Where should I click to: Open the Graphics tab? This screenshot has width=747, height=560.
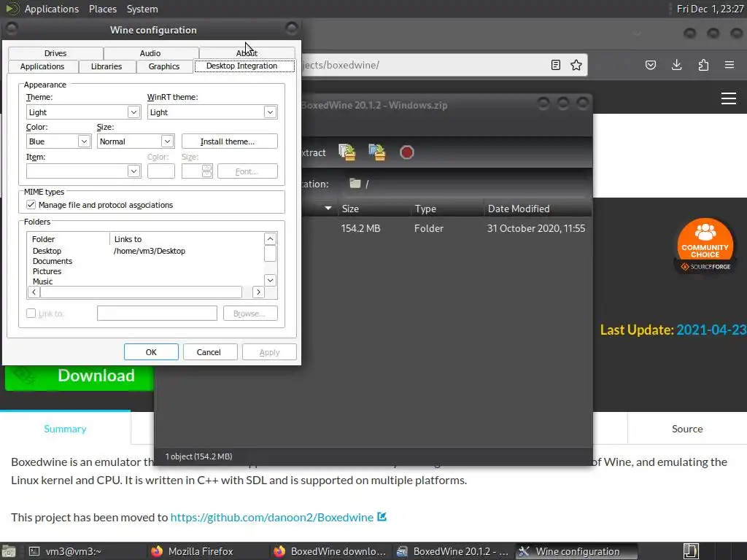click(x=164, y=66)
